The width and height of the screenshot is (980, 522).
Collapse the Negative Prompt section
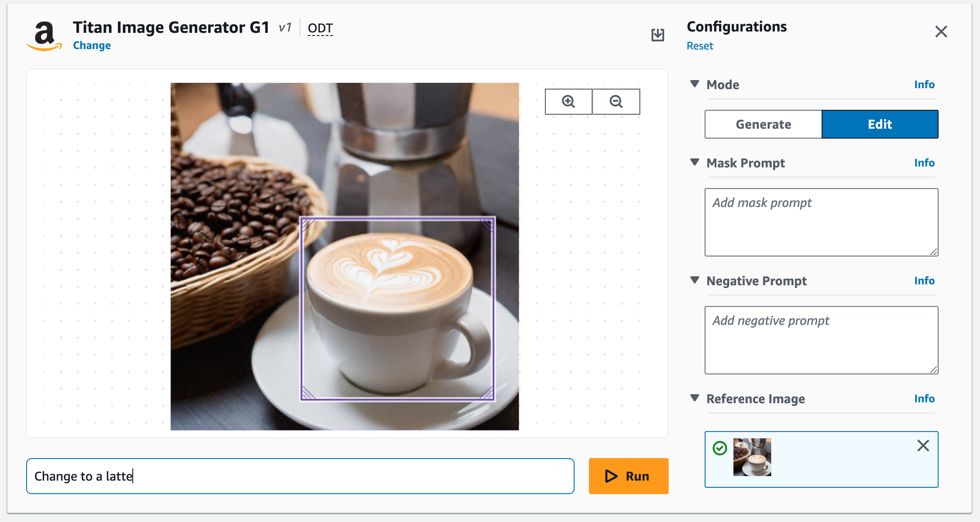695,281
